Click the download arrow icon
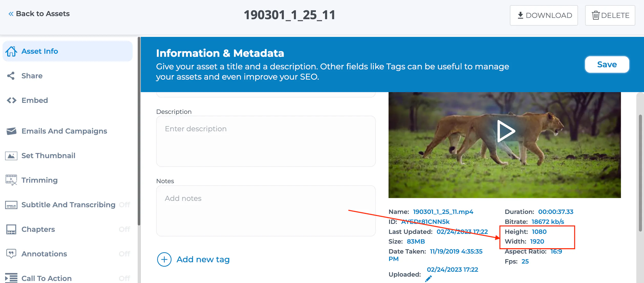The height and width of the screenshot is (283, 644). point(520,15)
